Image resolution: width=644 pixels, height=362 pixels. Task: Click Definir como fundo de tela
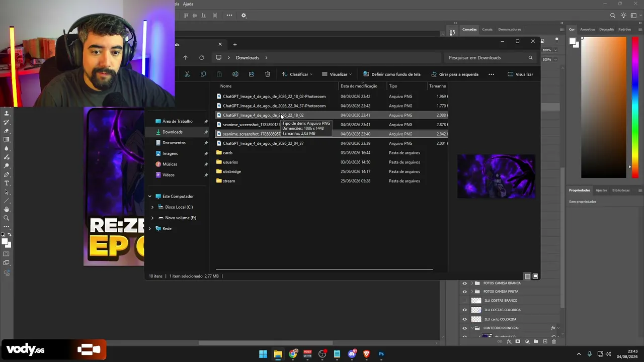click(391, 74)
